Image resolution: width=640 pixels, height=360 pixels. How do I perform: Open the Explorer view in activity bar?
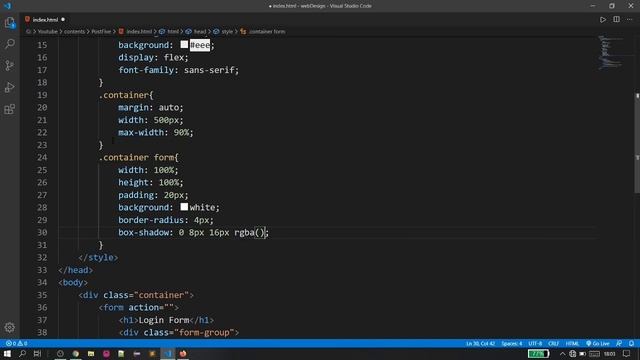click(9, 22)
